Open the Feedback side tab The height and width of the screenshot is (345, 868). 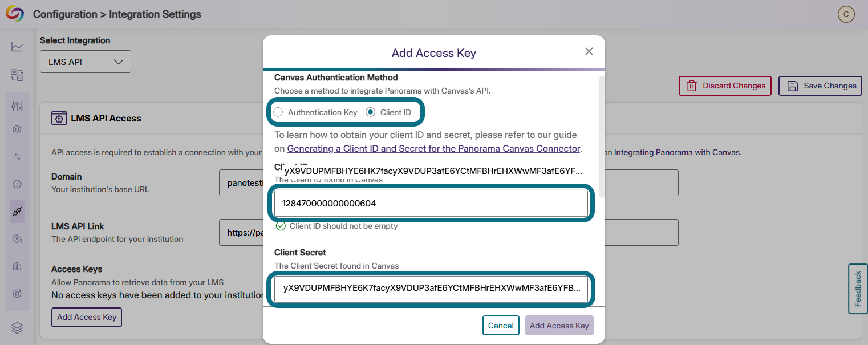(x=858, y=289)
